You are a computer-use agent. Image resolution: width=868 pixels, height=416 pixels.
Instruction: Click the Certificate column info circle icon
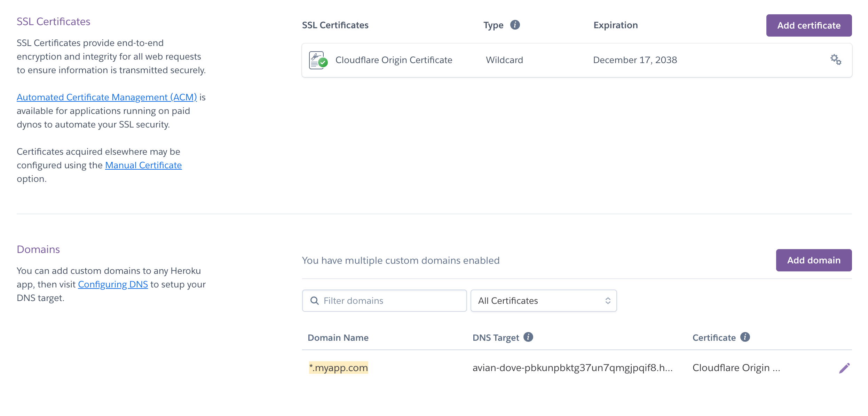click(746, 337)
